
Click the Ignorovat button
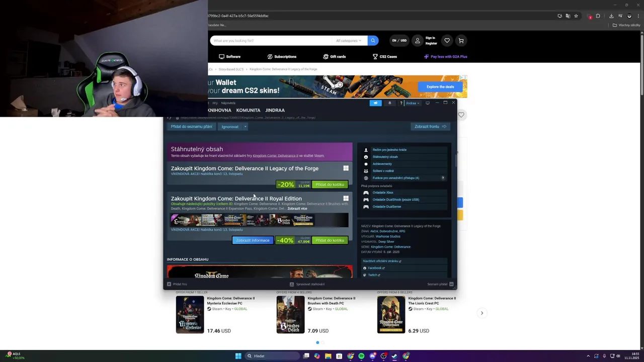[x=230, y=127]
